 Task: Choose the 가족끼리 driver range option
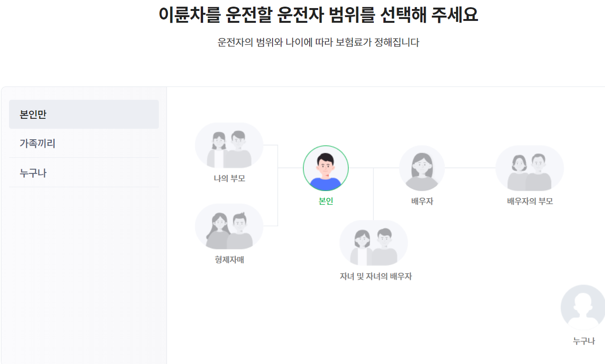tap(84, 144)
